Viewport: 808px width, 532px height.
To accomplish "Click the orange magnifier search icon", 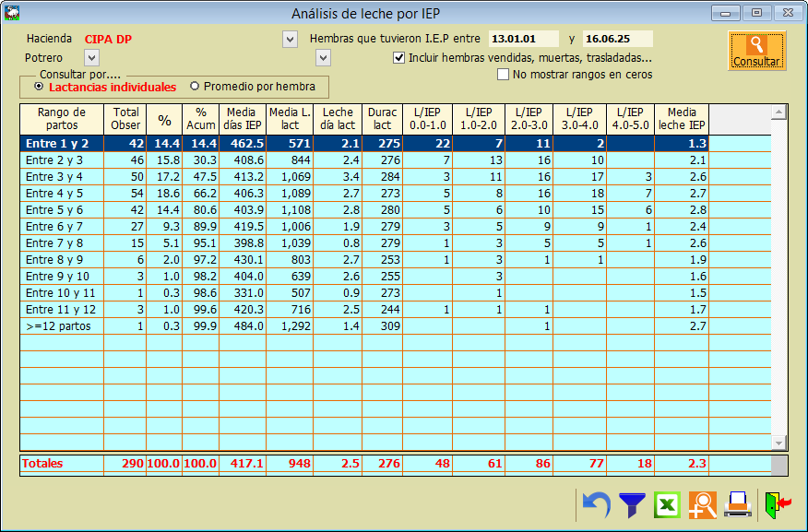I will point(702,504).
